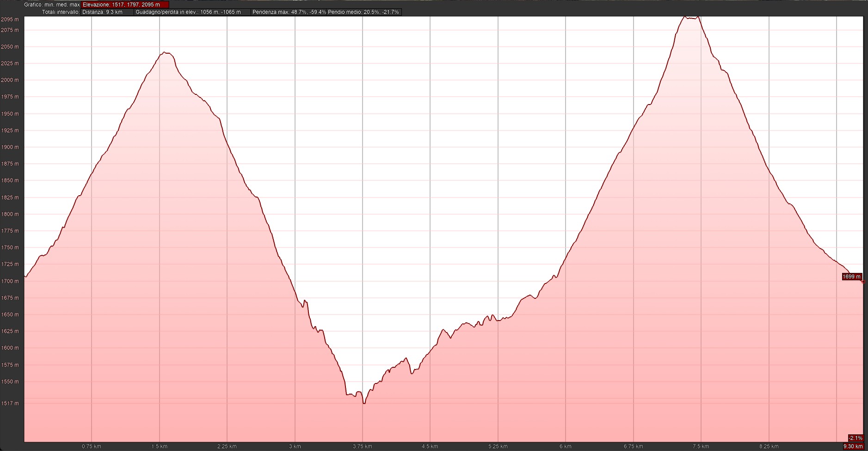
Task: Click the Grafico: min, med, max label
Action: (x=52, y=5)
